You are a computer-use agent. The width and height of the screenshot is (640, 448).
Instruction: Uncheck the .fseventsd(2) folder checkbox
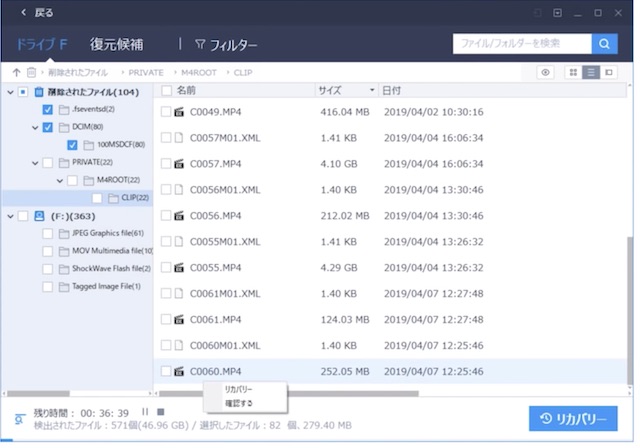click(47, 110)
